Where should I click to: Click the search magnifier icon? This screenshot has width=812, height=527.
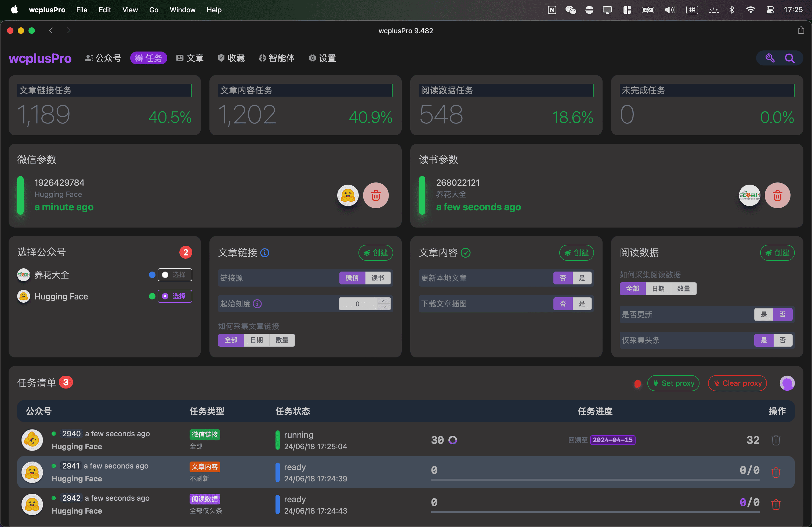[789, 58]
